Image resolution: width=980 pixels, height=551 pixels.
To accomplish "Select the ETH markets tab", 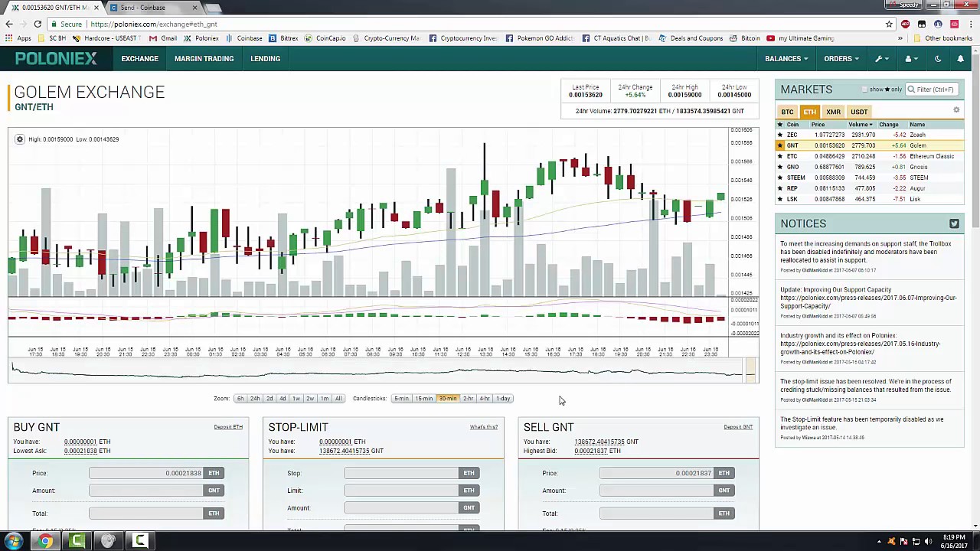I will [x=809, y=112].
